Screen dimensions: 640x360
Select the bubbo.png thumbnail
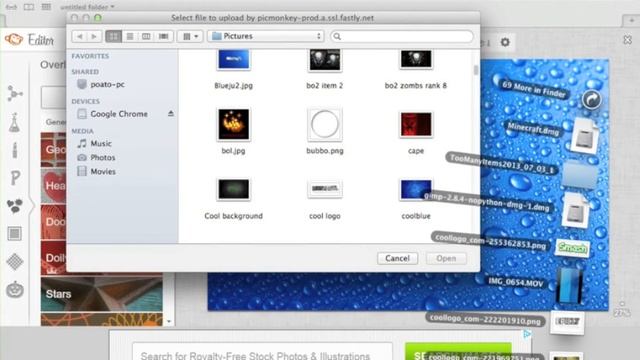point(324,124)
